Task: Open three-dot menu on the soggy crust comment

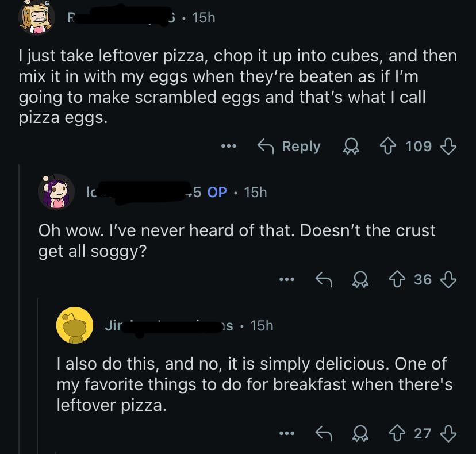Action: [x=286, y=279]
